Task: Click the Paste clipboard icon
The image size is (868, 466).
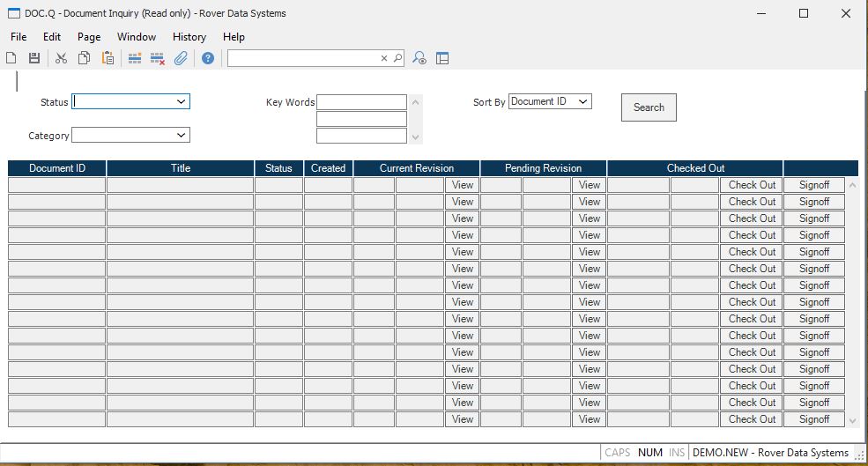Action: pos(108,58)
